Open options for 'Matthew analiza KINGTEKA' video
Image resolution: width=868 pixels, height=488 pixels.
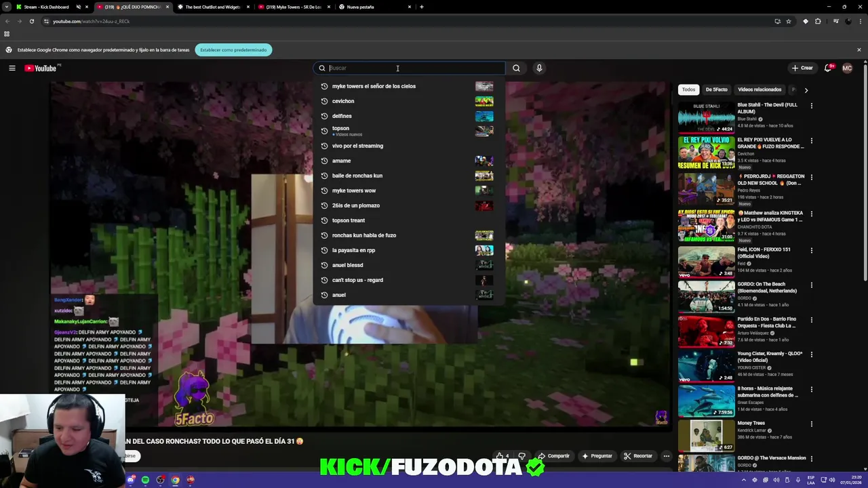tap(811, 213)
